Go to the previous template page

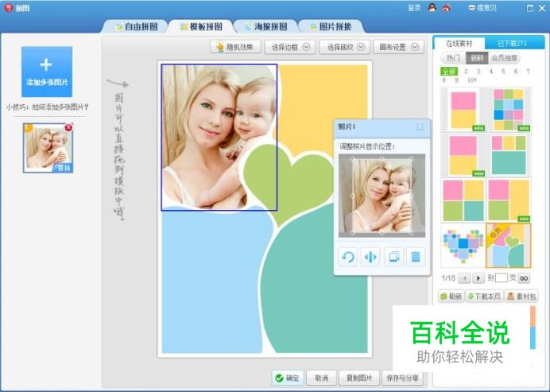click(x=464, y=278)
